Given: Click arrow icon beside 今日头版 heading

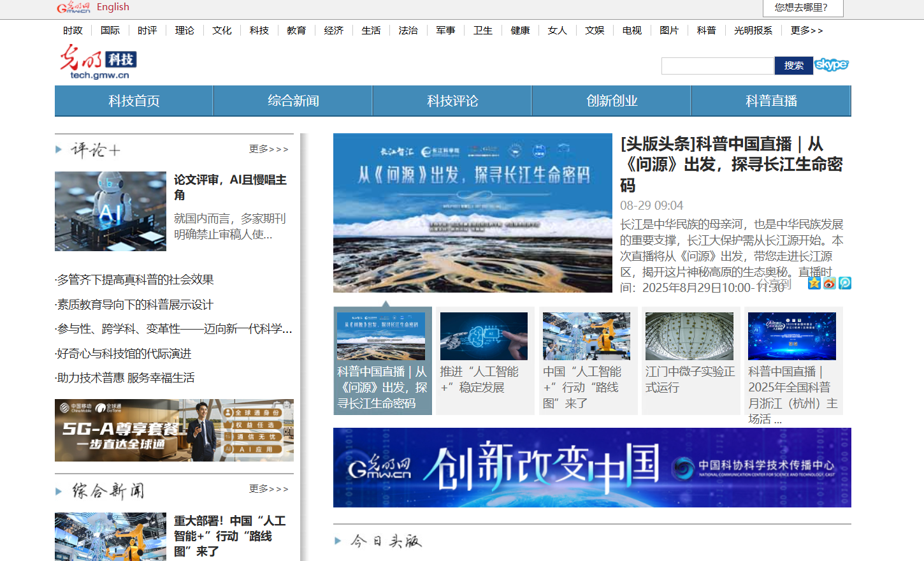Looking at the screenshot, I should coord(338,541).
